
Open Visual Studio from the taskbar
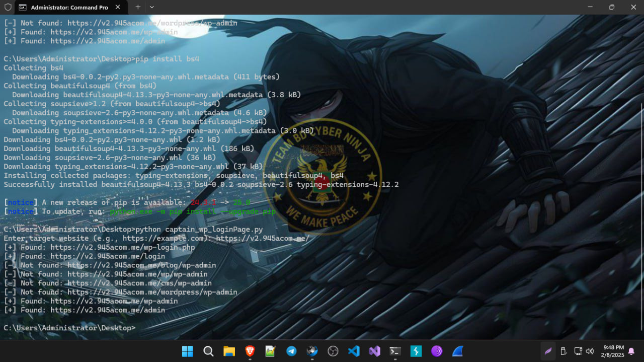374,351
